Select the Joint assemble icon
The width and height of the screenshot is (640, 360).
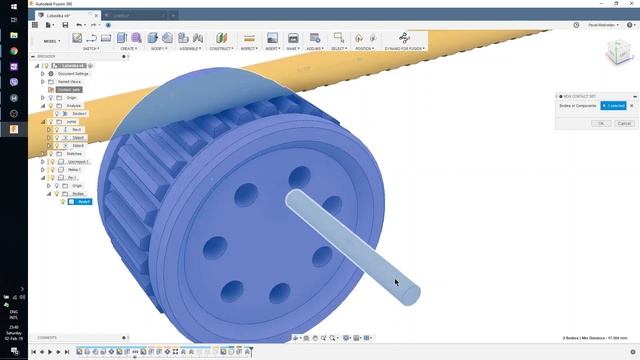point(198,38)
